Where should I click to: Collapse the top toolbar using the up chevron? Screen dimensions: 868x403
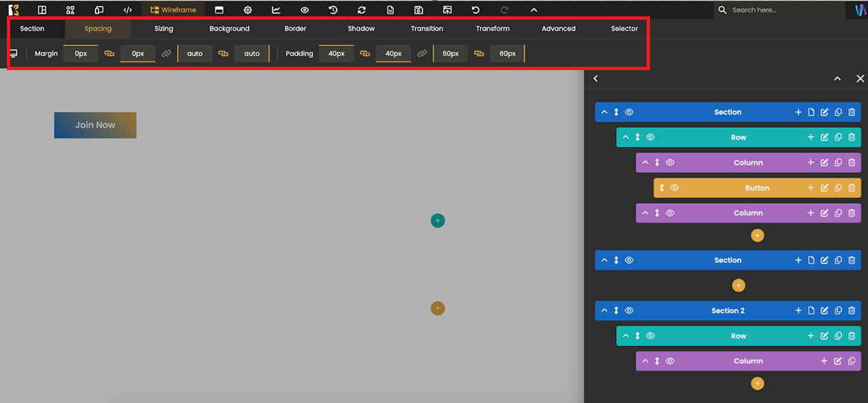(533, 10)
